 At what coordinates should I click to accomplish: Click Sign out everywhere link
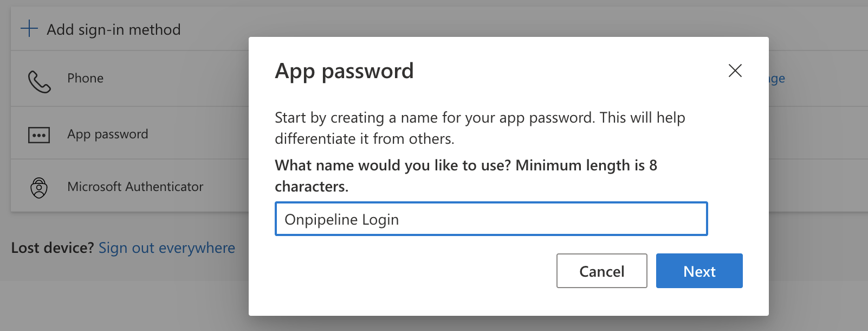click(166, 247)
